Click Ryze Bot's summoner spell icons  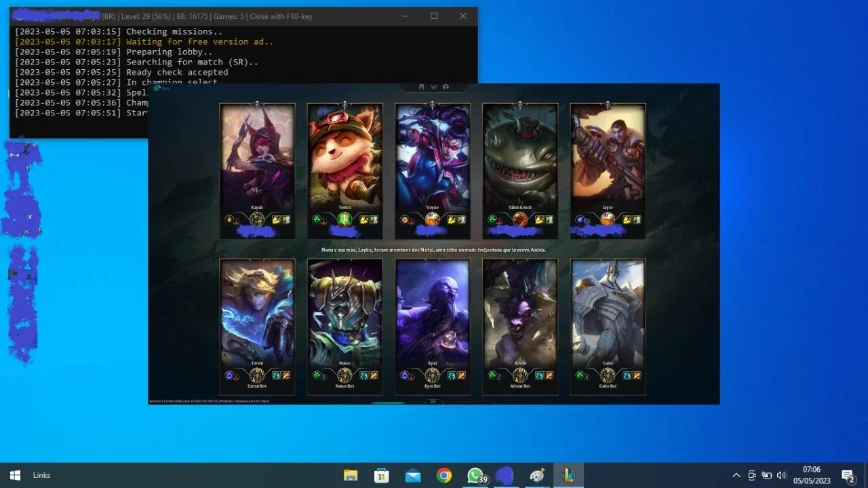pyautogui.click(x=457, y=375)
